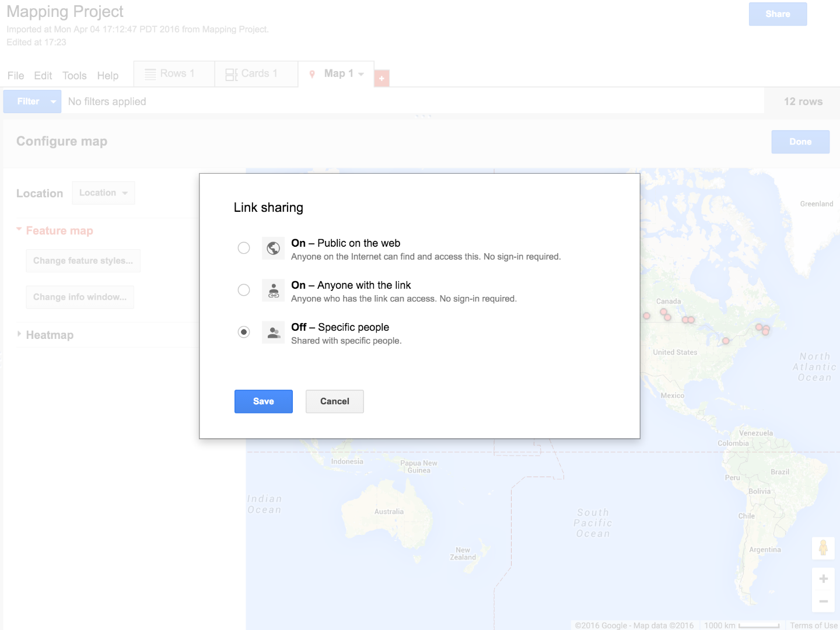840x630 pixels.
Task: Click the map zoom in plus icon
Action: click(x=823, y=579)
